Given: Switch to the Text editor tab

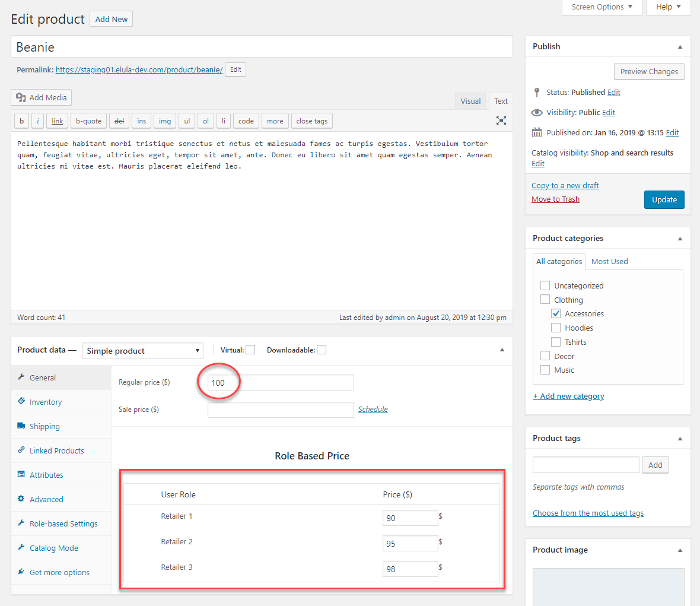Looking at the screenshot, I should (x=501, y=101).
